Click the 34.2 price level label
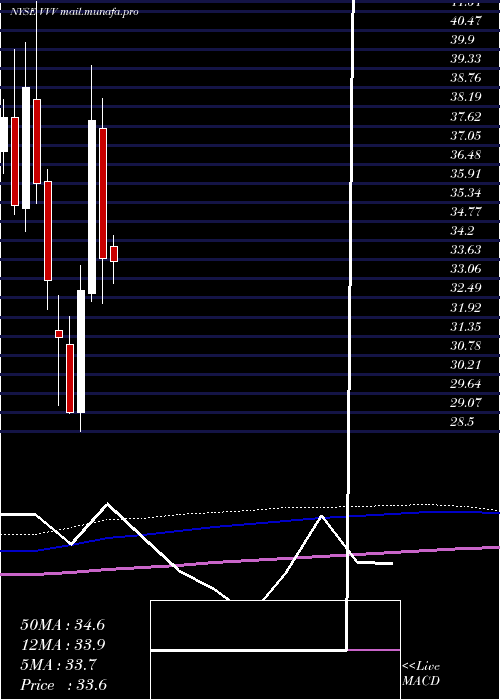The image size is (500, 700). coord(462,231)
